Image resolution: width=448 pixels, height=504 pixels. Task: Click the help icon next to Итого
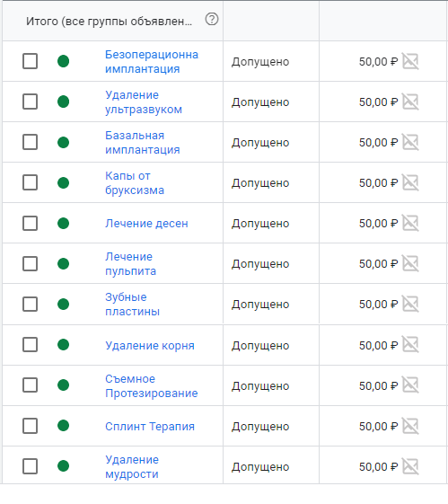[212, 19]
